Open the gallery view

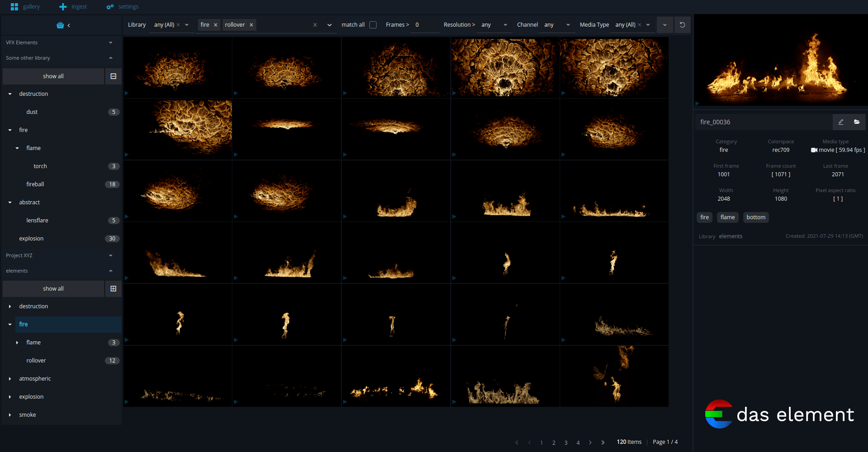(x=25, y=6)
